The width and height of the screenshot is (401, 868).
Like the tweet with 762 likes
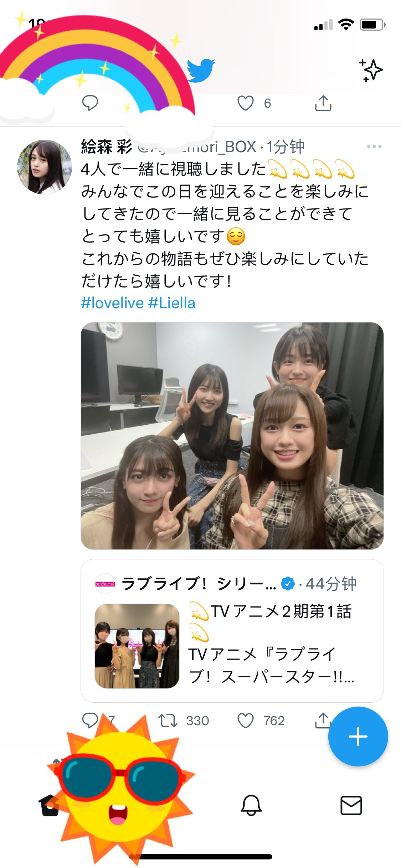(x=245, y=720)
